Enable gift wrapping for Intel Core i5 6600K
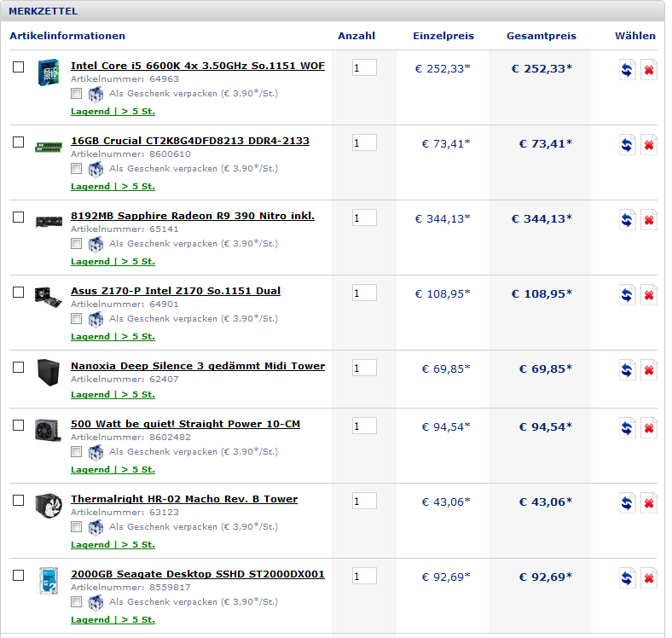The width and height of the screenshot is (672, 638). pos(76,94)
